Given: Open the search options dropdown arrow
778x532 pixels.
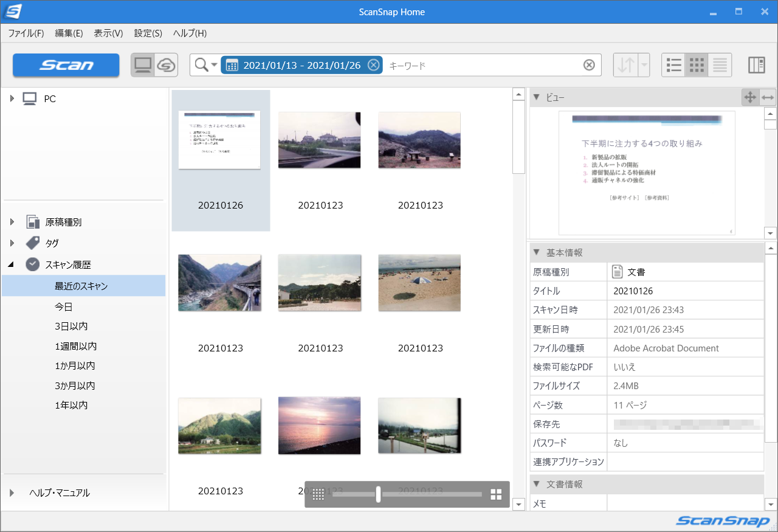Looking at the screenshot, I should (x=214, y=64).
